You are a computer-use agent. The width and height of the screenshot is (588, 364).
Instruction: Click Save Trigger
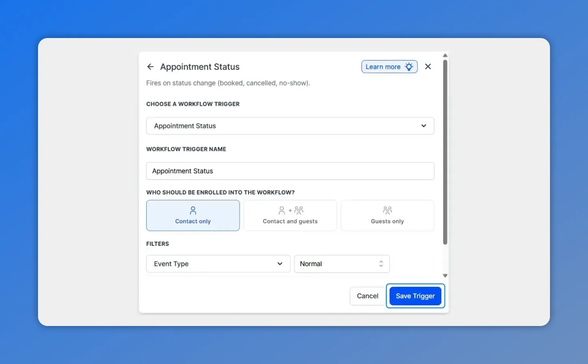(x=415, y=296)
